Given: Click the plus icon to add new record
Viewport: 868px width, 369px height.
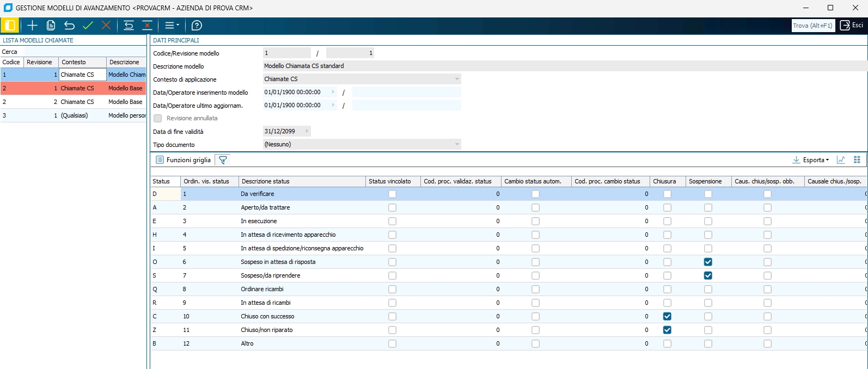Looking at the screenshot, I should point(33,26).
